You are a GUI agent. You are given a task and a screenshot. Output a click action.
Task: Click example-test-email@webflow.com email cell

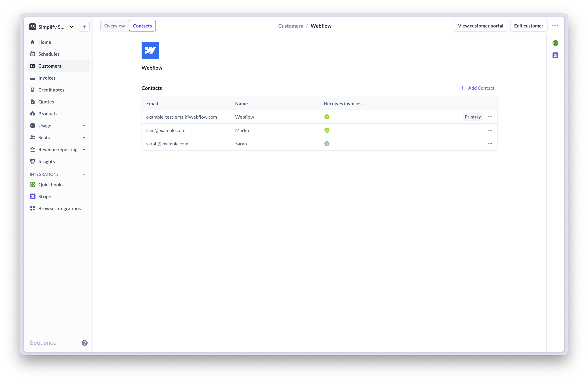pos(182,117)
